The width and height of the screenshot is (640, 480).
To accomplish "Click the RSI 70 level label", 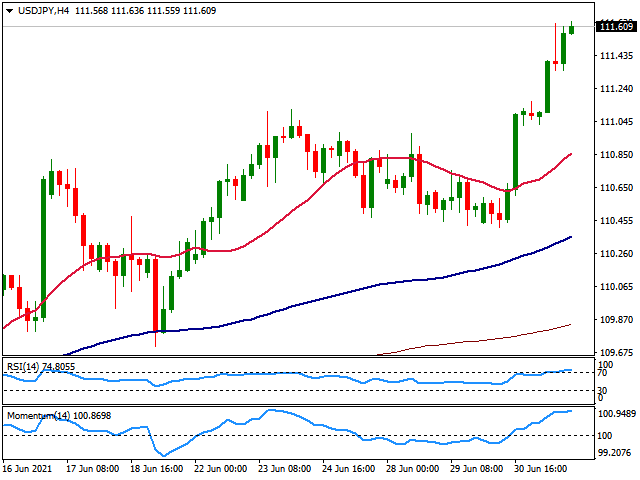I will [602, 373].
